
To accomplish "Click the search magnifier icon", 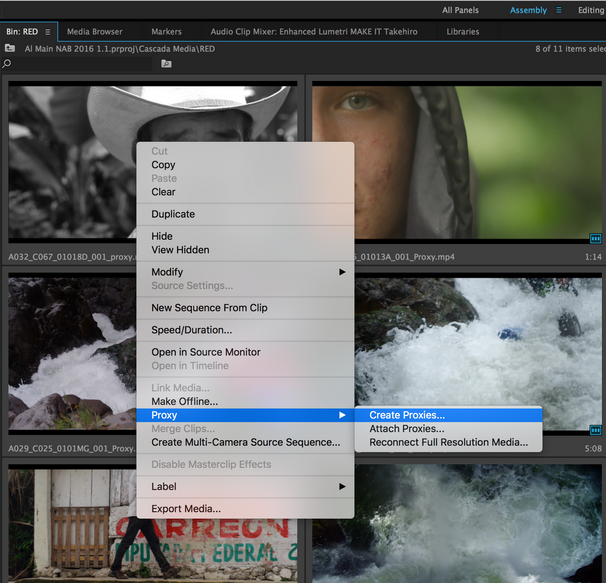I will coord(7,63).
